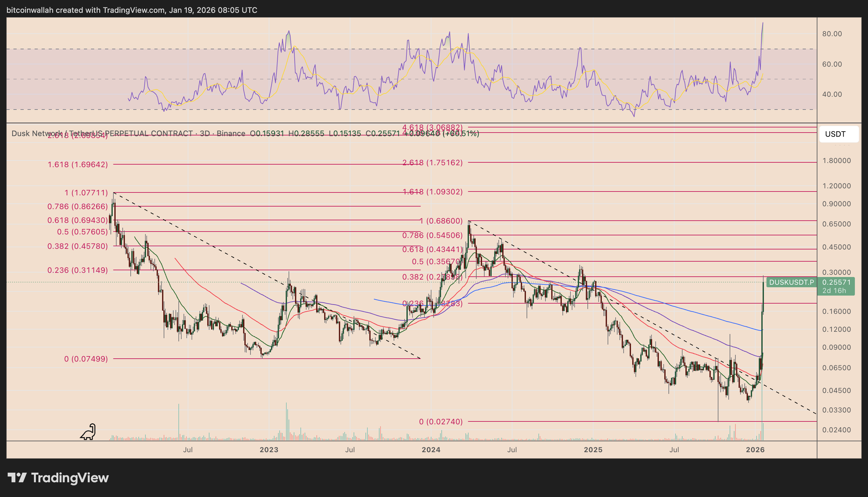This screenshot has height=497, width=868.
Task: Click the 0.236 (0.31149) Fibonacci label
Action: click(x=78, y=270)
